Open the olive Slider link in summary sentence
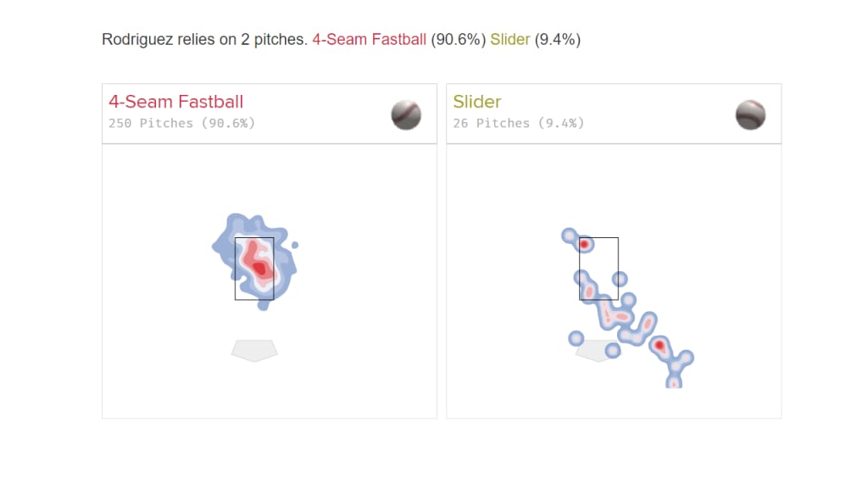The image size is (868, 488). pyautogui.click(x=509, y=39)
